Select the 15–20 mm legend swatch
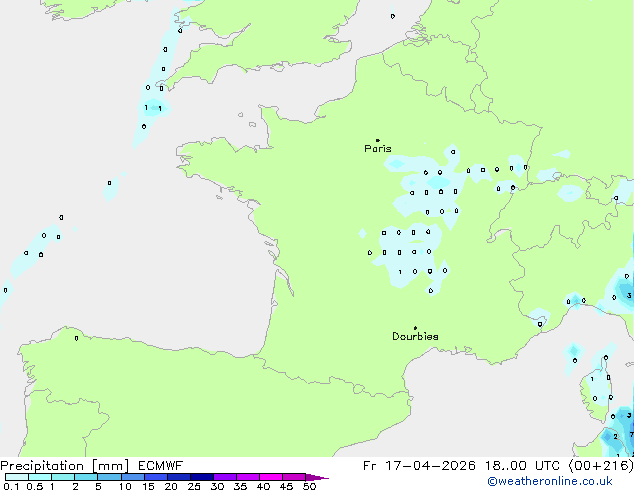634x490 pixels. click(x=155, y=477)
